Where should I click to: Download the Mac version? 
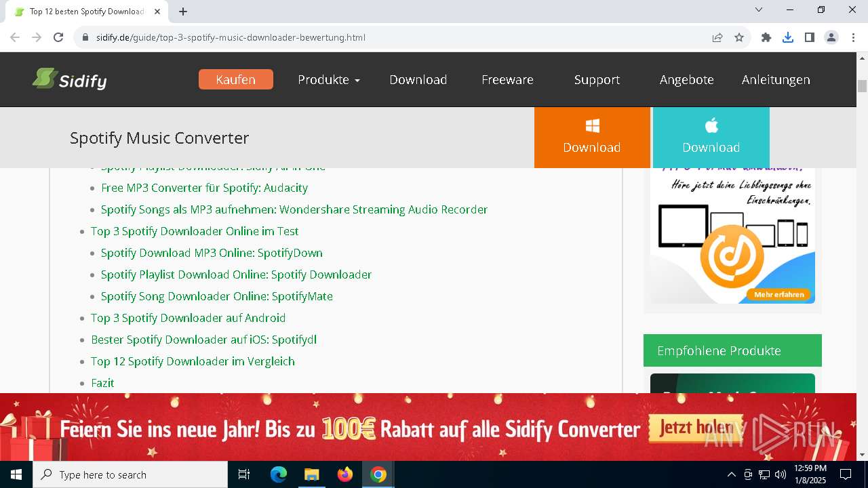(x=711, y=138)
